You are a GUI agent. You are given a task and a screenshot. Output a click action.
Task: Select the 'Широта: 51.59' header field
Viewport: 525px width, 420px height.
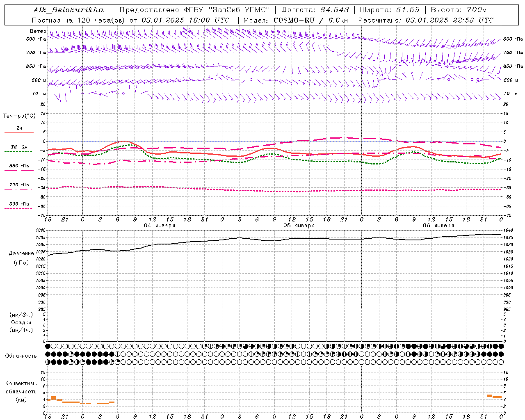coord(390,10)
